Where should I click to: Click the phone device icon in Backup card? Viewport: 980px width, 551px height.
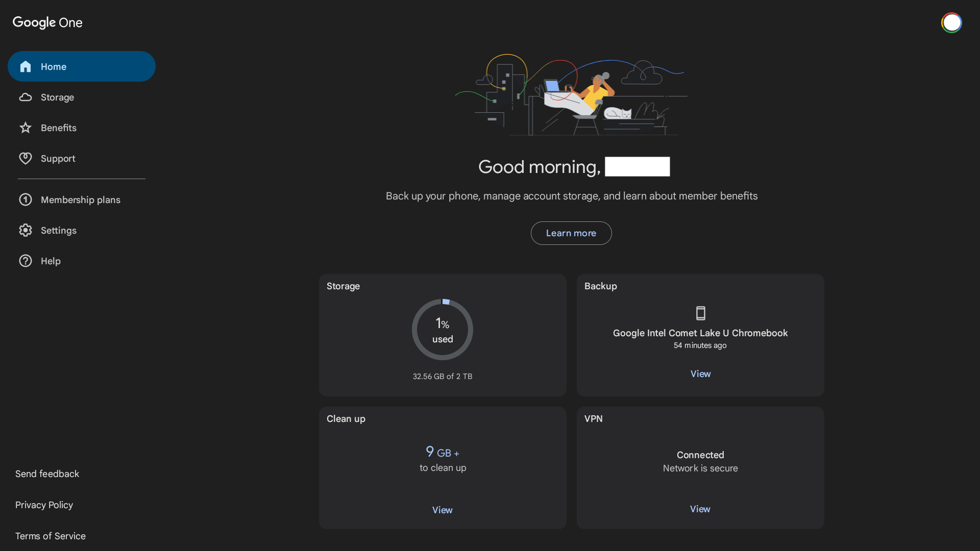pyautogui.click(x=700, y=313)
